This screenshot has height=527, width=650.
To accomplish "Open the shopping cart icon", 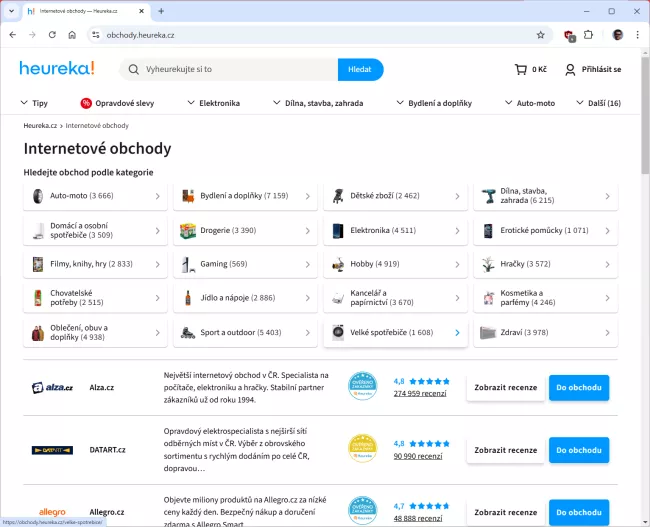I will [x=520, y=70].
